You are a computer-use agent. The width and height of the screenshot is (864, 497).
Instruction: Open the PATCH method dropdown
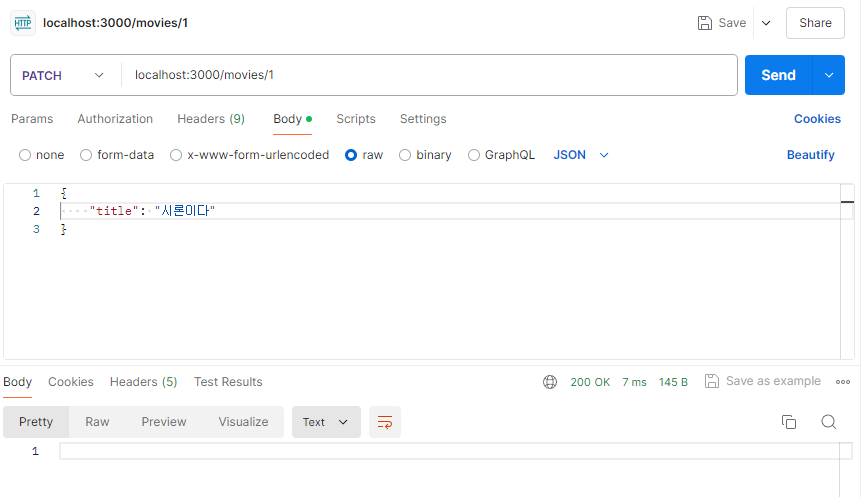point(63,75)
